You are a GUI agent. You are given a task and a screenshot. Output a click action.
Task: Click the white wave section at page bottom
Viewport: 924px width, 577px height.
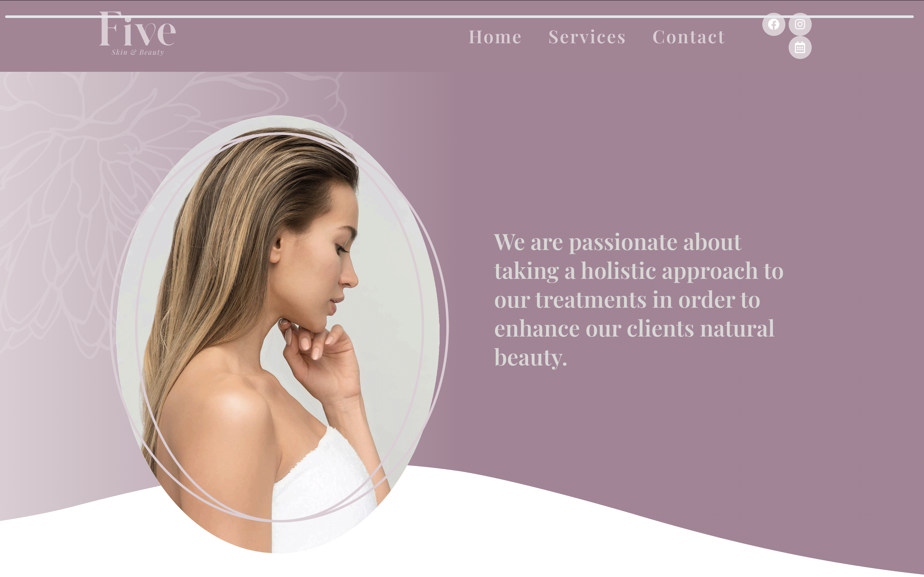[535, 542]
